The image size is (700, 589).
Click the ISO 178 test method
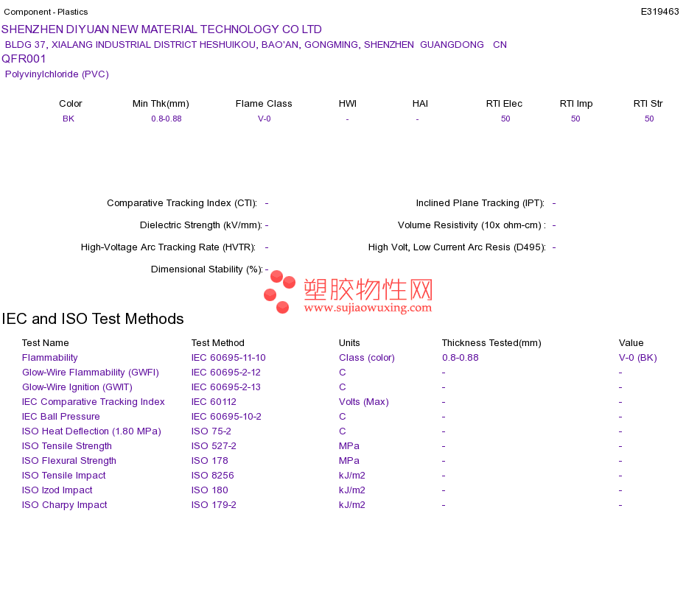[210, 460]
